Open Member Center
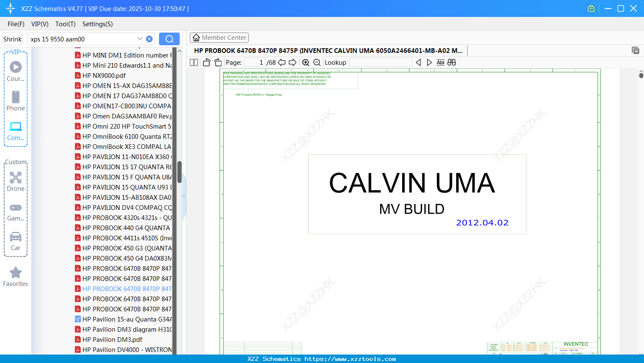The image size is (644, 363). tap(219, 38)
